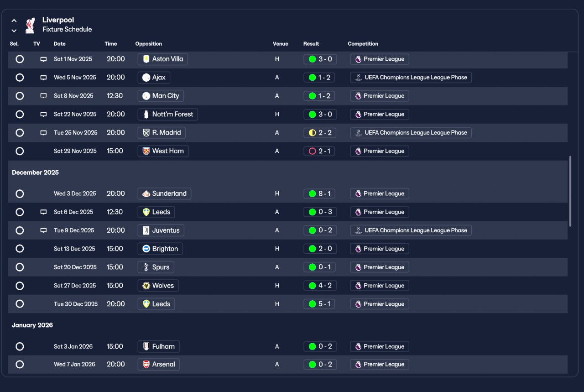Click the Arsenal club badge
Image resolution: width=584 pixels, height=392 pixels.
[x=146, y=364]
